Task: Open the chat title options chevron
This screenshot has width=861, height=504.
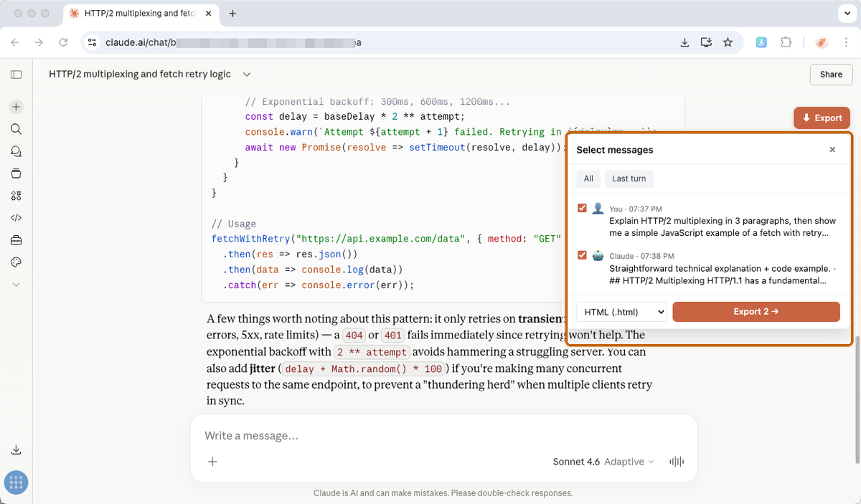Action: tap(247, 75)
